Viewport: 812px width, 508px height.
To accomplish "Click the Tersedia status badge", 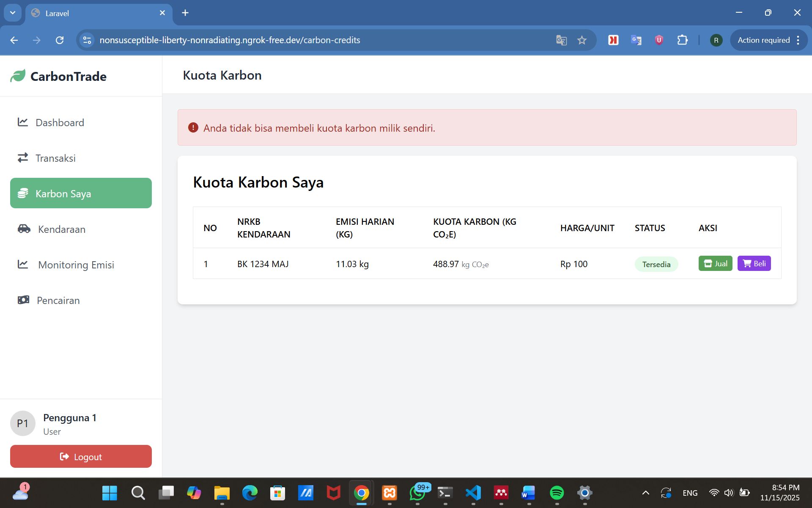I will coord(656,264).
